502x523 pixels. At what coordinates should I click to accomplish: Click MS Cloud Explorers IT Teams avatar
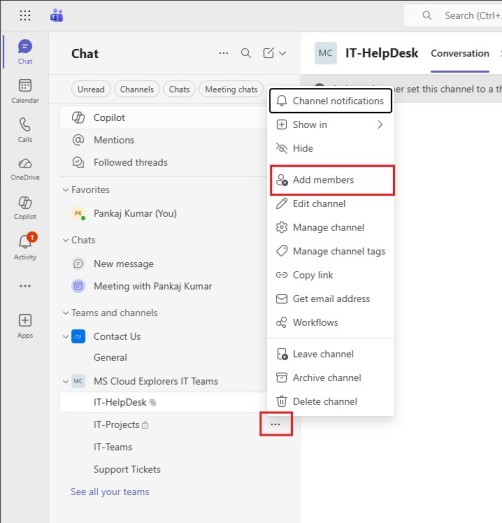click(78, 381)
